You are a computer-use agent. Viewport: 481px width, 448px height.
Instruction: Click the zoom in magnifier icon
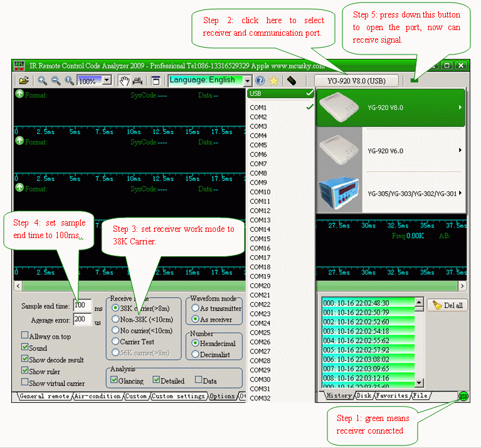pos(42,81)
